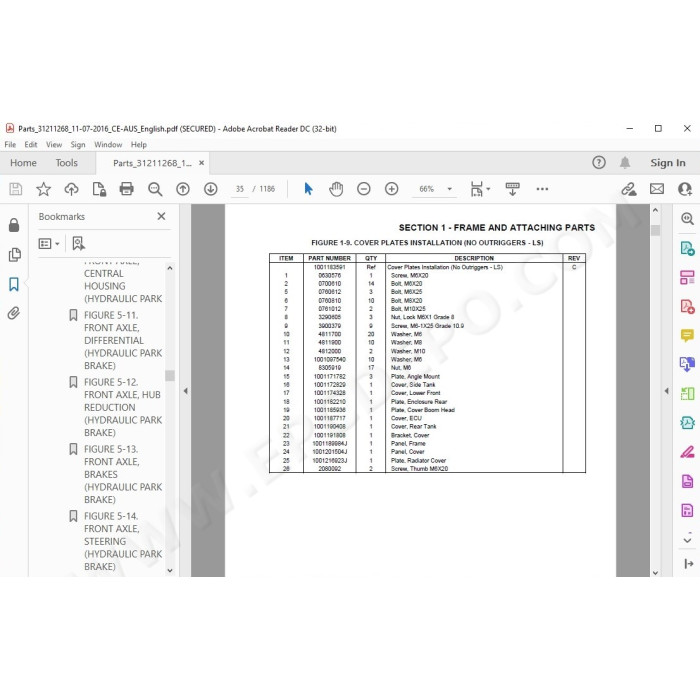Viewport: 700px width, 700px height.
Task: Go to next page arrow
Action: tap(211, 189)
